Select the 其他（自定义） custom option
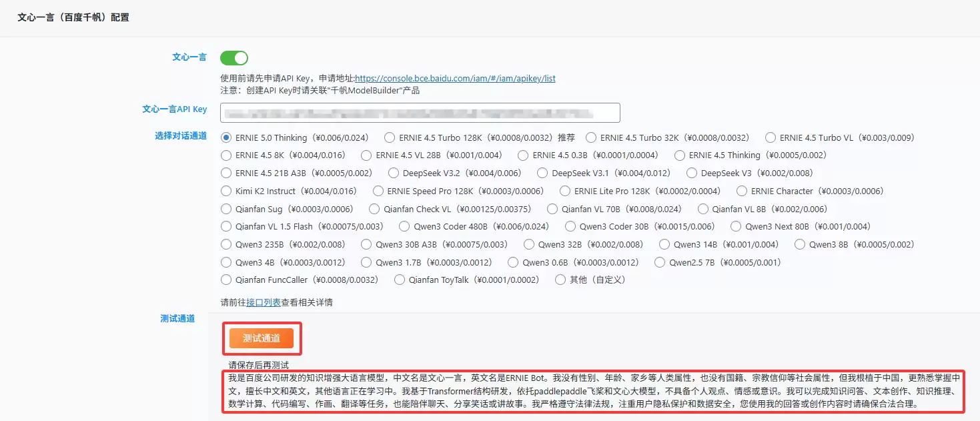This screenshot has height=421, width=980. 560,280
